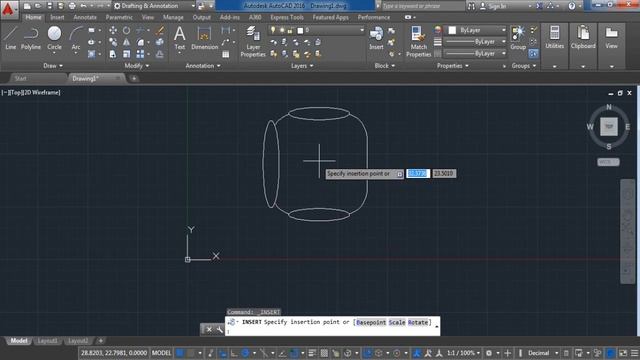The height and width of the screenshot is (360, 640).
Task: Switch to the Annotate ribbon tab
Action: [85, 18]
